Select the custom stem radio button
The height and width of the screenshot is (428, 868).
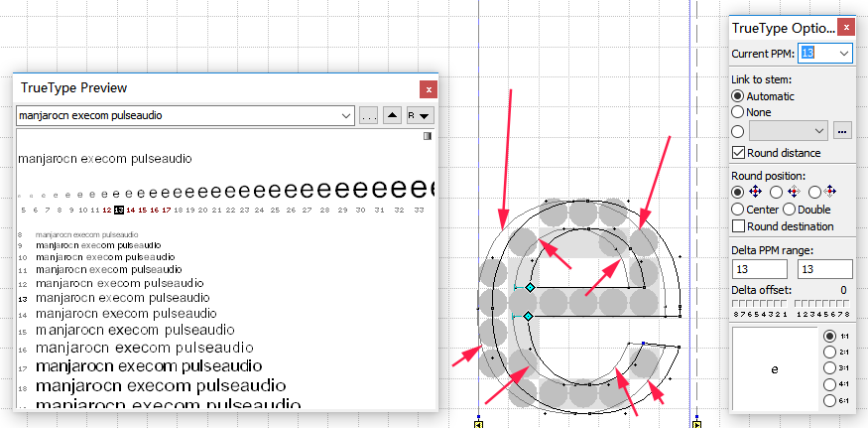click(x=738, y=131)
